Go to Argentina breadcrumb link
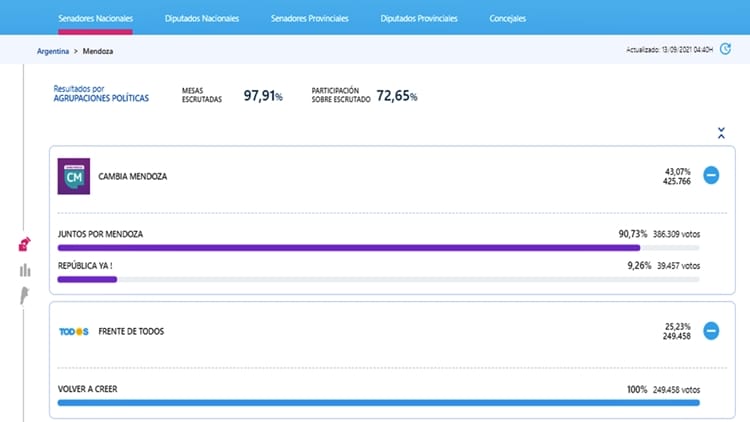750x422 pixels. coord(53,51)
